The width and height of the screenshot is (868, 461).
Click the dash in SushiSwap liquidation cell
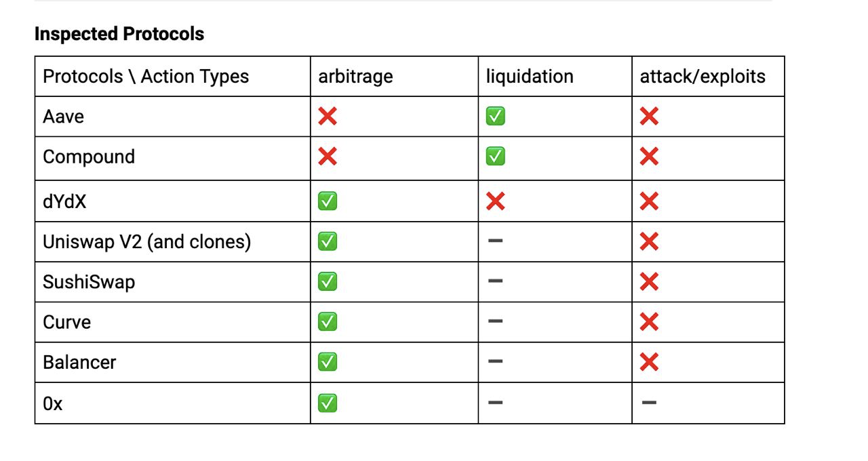point(495,282)
